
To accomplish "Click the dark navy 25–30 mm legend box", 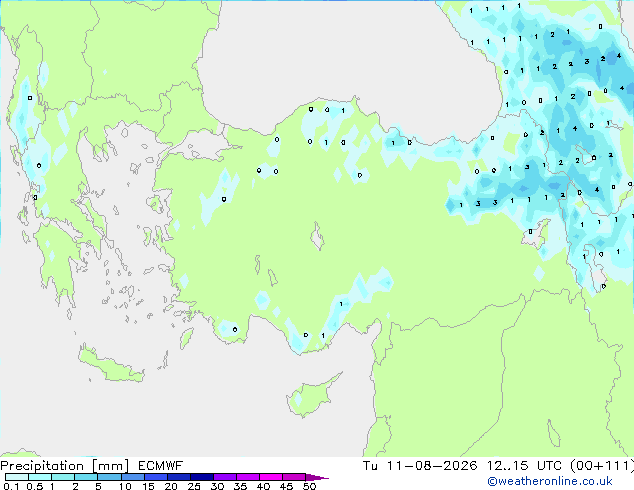I will tap(201, 477).
